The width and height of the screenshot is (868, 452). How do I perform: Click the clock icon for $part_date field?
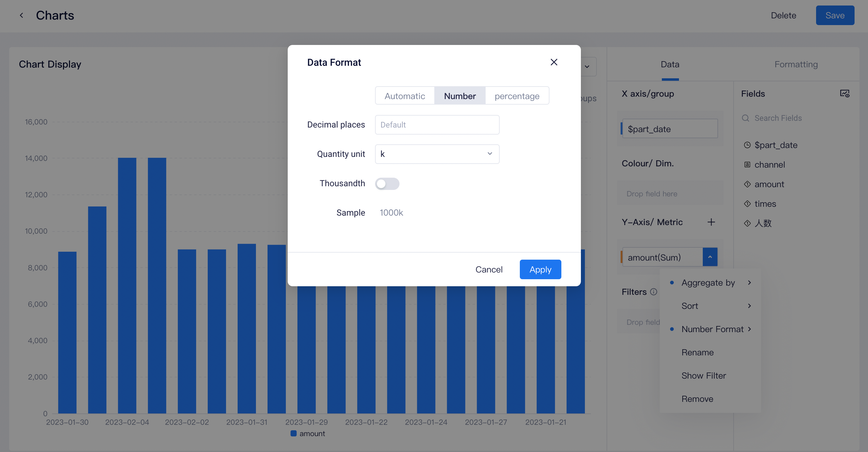tap(747, 145)
